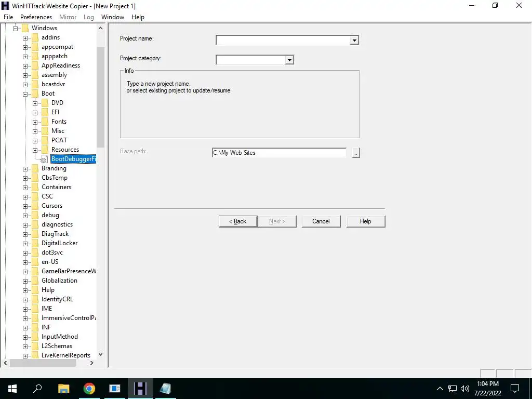The width and height of the screenshot is (532, 399).
Task: Expand the diagnostics folder node
Action: click(25, 225)
